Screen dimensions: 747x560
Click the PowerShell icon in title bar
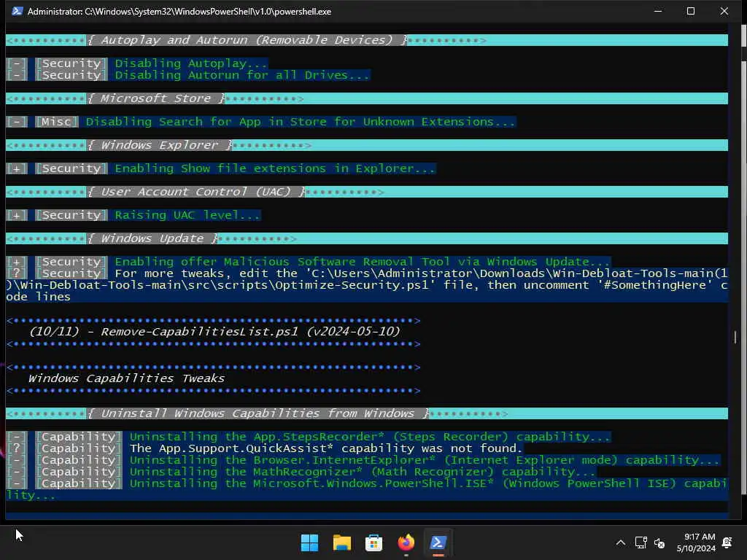(x=18, y=11)
